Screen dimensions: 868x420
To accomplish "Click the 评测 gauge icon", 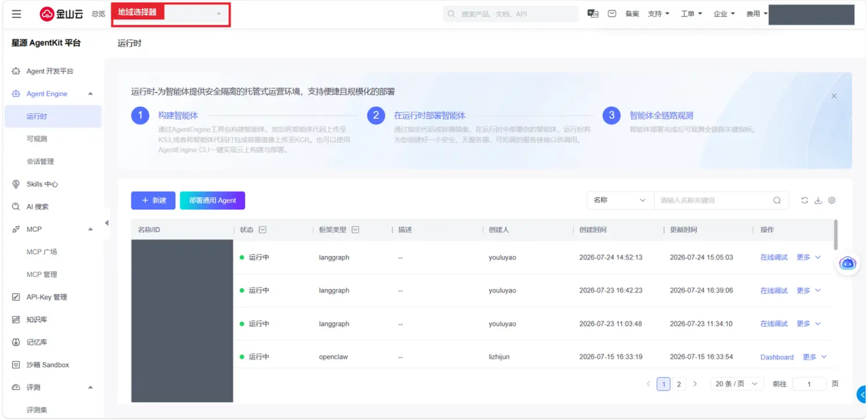I will point(16,387).
